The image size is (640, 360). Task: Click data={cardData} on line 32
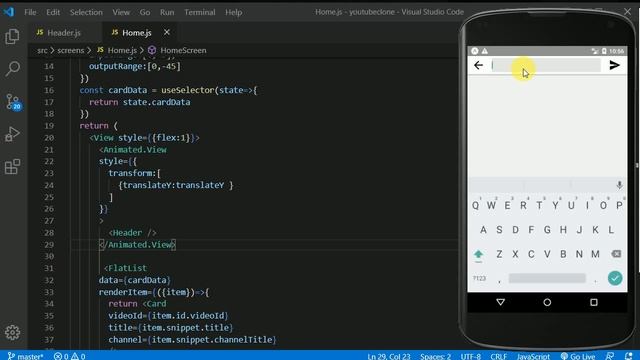pos(135,280)
